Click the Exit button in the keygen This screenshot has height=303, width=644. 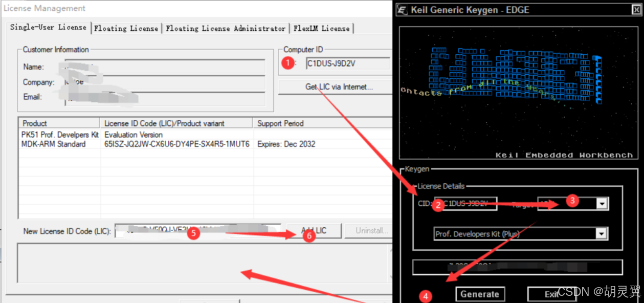point(551,294)
